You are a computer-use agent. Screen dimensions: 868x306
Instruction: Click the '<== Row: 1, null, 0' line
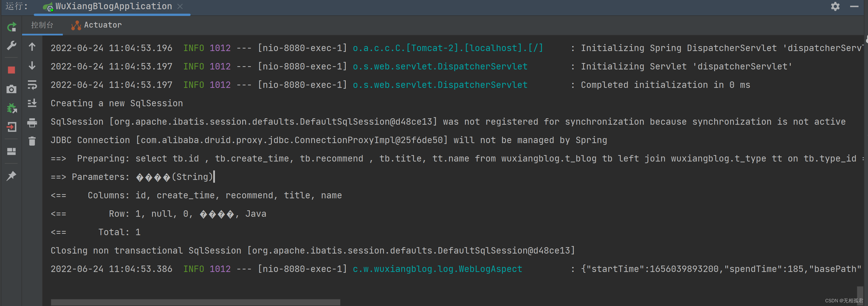tap(158, 214)
